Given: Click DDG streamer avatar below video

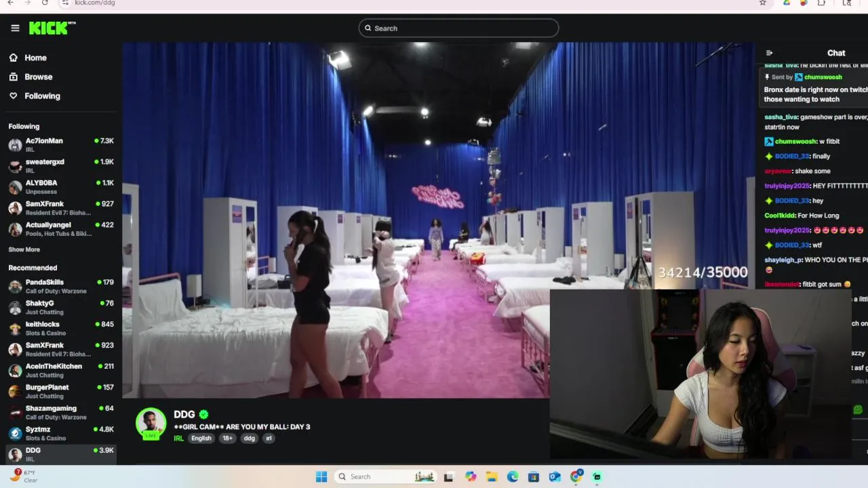Looking at the screenshot, I should click(151, 423).
